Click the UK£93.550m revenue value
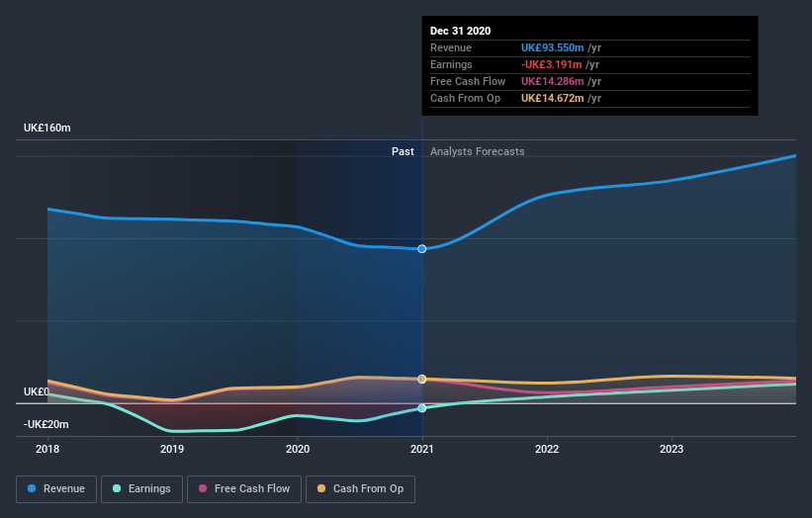The image size is (812, 518). pos(553,47)
